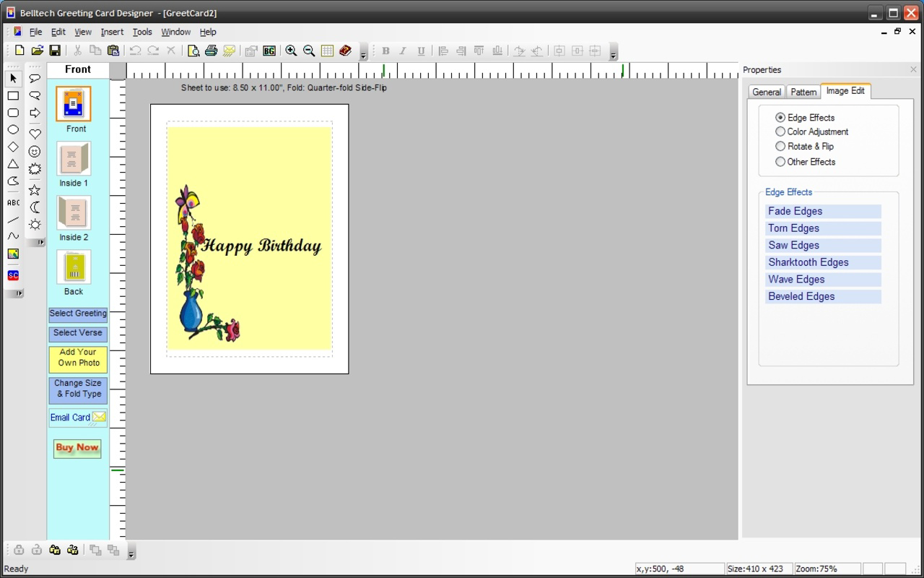The height and width of the screenshot is (578, 924).
Task: Select the five-point star shape tool
Action: (35, 190)
